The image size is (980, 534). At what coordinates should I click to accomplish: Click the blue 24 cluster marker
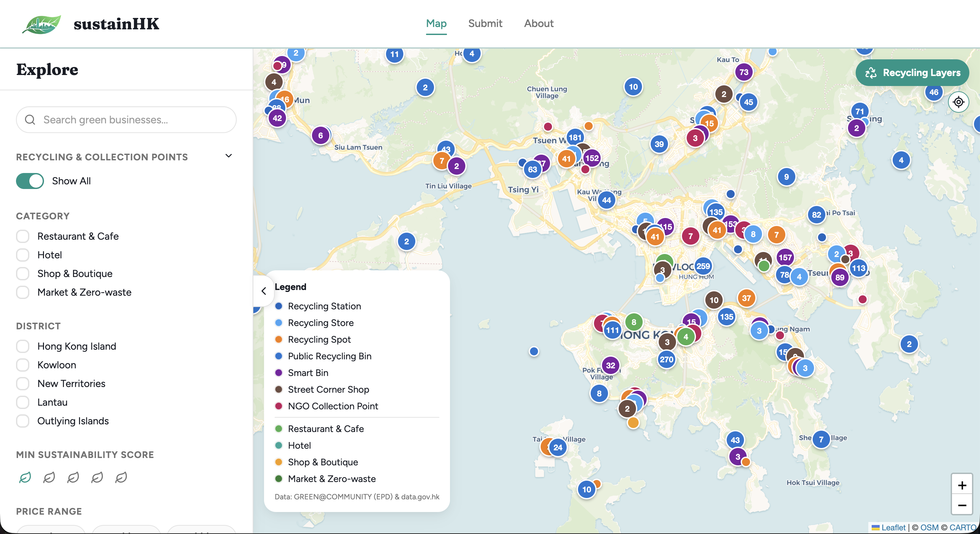coord(557,447)
